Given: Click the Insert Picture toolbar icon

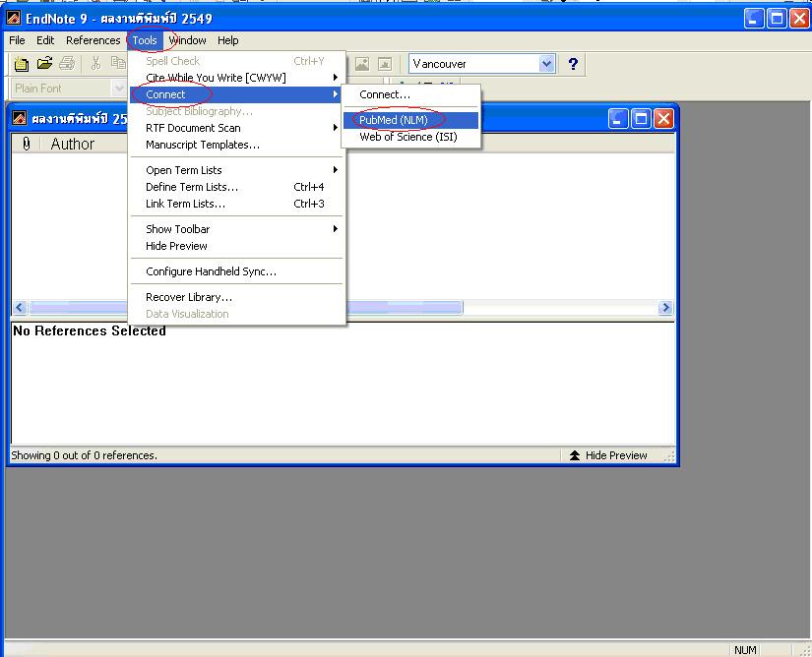Looking at the screenshot, I should 362,64.
